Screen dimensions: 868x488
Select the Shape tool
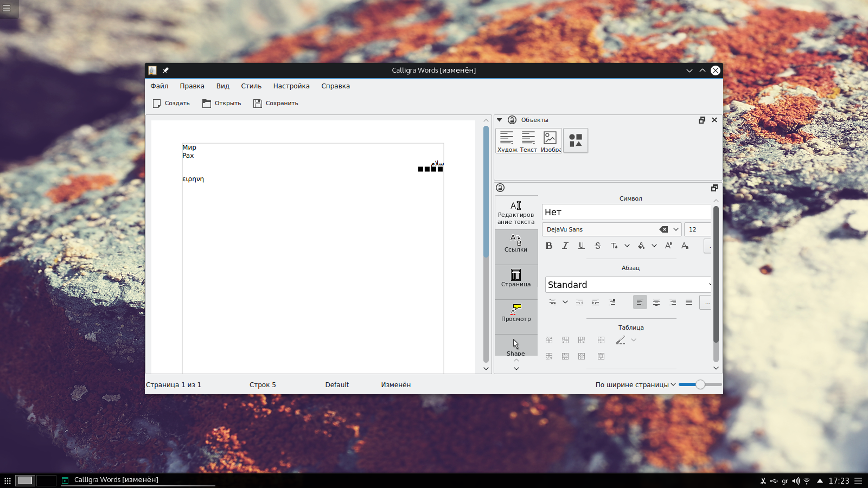point(516,346)
